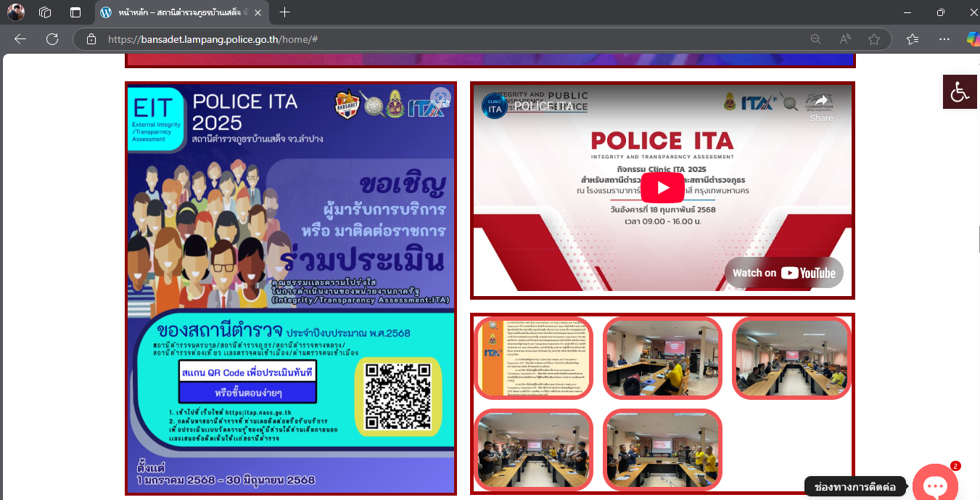Click the Read aloud icon in address bar

point(845,39)
